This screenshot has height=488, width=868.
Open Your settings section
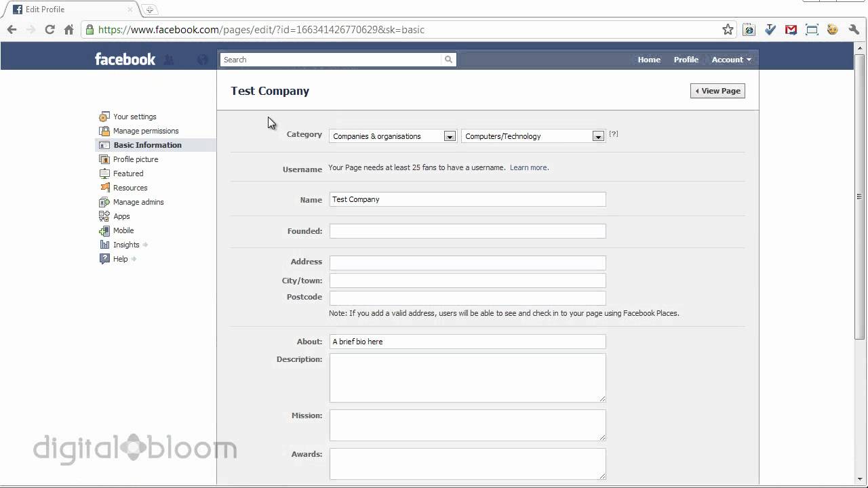coord(134,117)
